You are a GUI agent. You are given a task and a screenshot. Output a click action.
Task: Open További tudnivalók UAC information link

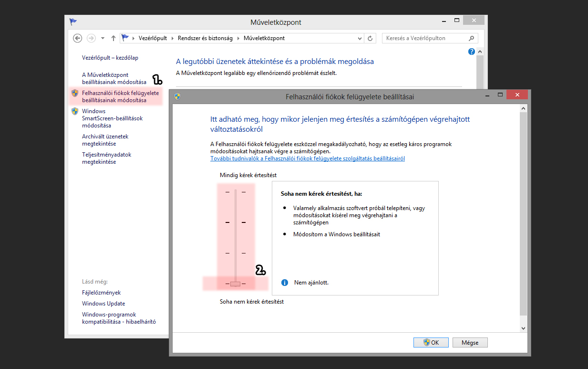click(308, 158)
